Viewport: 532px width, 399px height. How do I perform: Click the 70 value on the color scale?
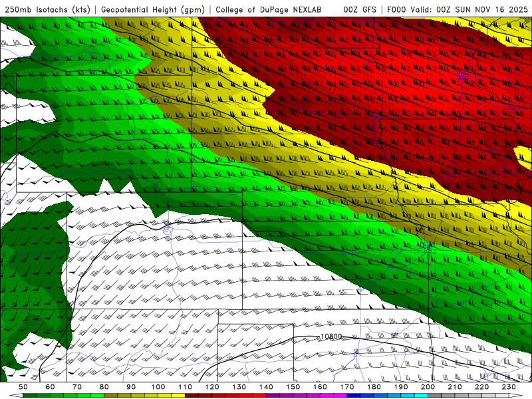coord(77,387)
